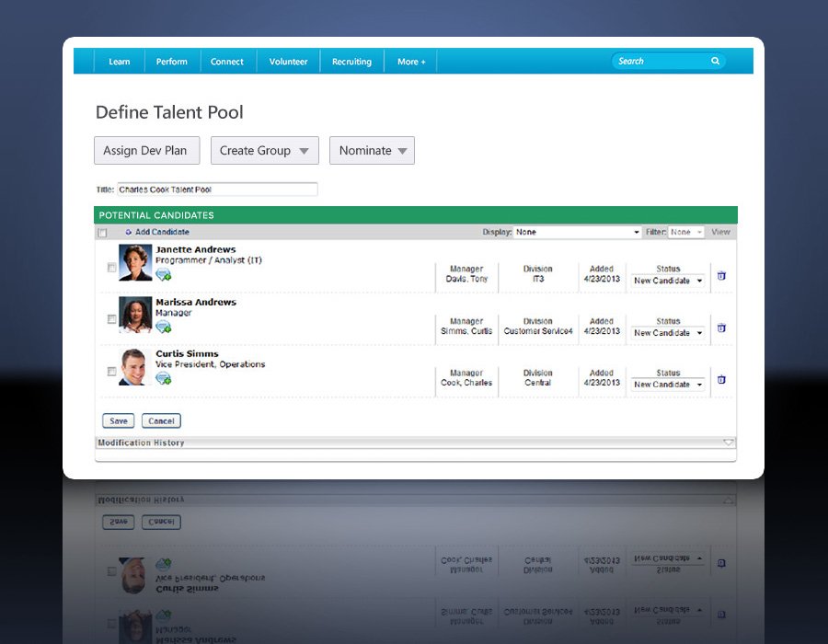This screenshot has height=644, width=828.
Task: Open the Display dropdown set to None
Action: click(577, 232)
